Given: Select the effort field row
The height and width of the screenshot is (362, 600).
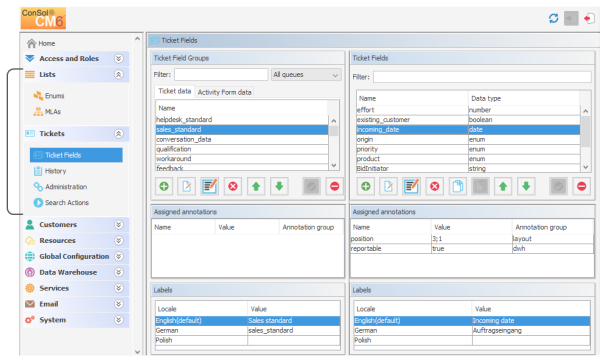Looking at the screenshot, I should click(468, 110).
